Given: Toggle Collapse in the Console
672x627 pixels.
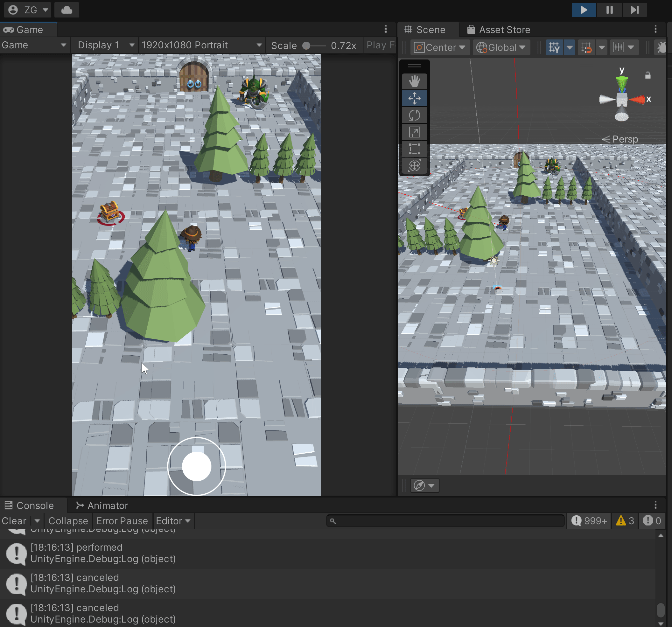Looking at the screenshot, I should (x=68, y=521).
